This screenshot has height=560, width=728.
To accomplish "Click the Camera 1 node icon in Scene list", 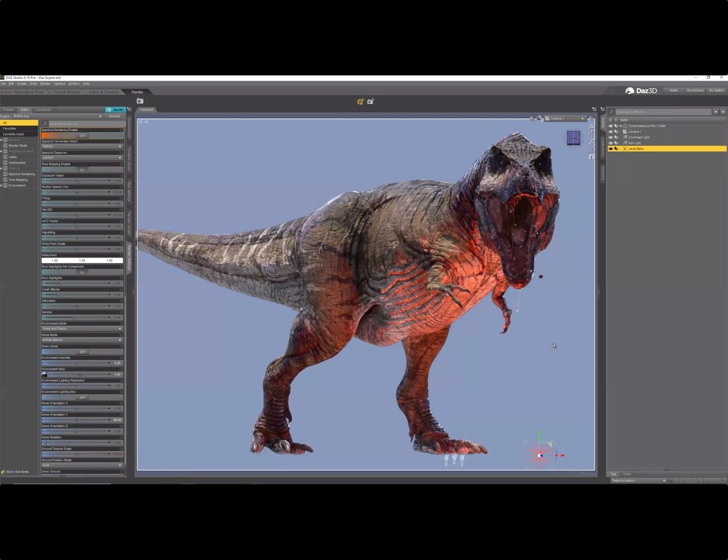I will coord(625,132).
